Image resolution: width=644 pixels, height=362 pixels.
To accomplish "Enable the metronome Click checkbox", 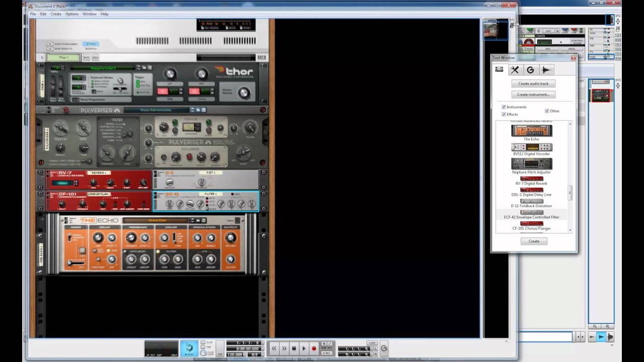I will [x=202, y=342].
